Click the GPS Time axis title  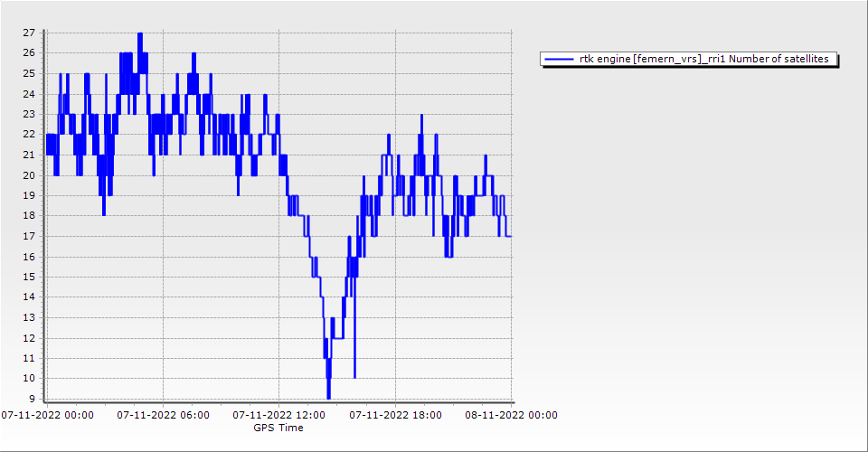coord(278,428)
